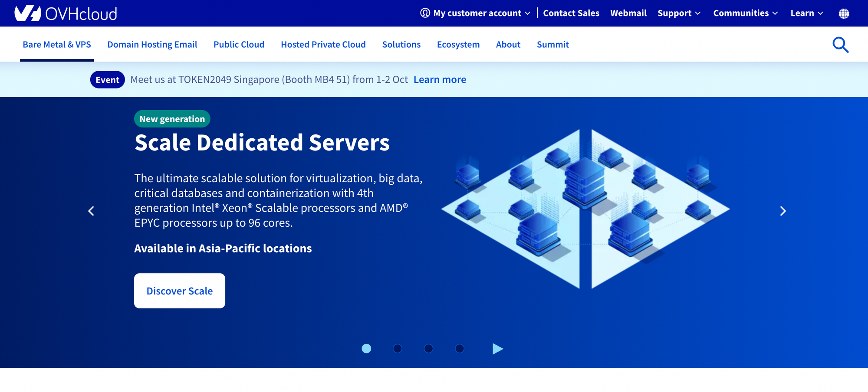Click the Event badge
Viewport: 868px width, 392px height.
click(108, 80)
